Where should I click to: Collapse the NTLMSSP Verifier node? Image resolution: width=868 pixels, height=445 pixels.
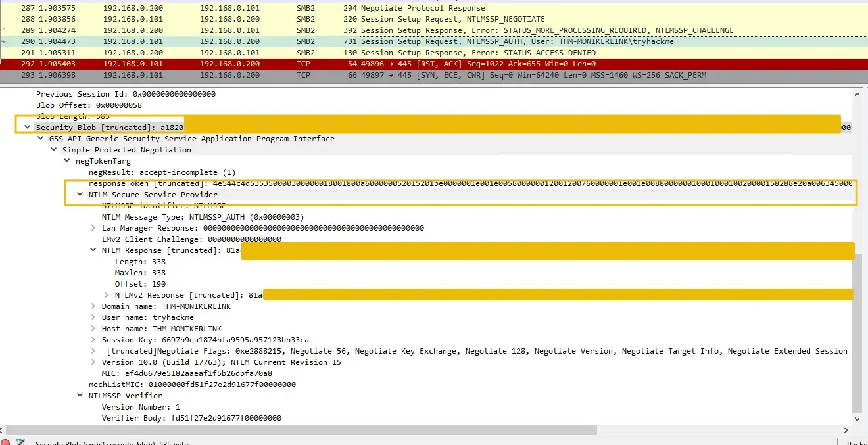click(x=80, y=396)
